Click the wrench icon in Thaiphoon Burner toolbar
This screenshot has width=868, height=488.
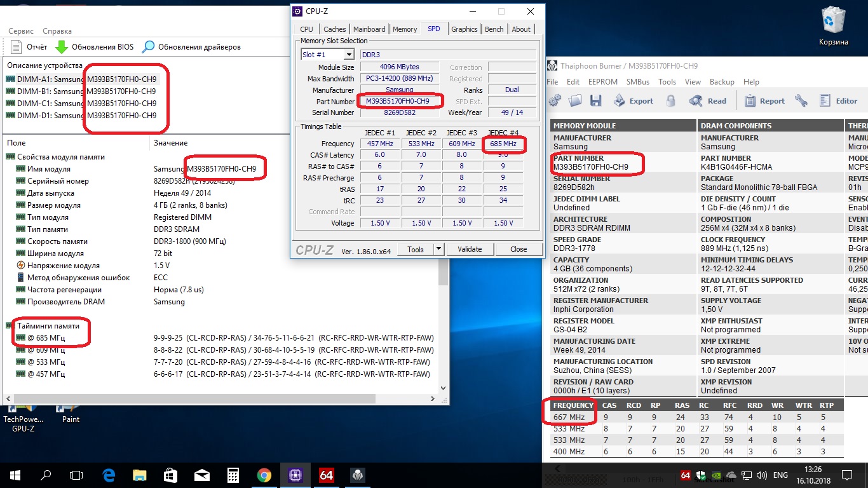(x=801, y=100)
